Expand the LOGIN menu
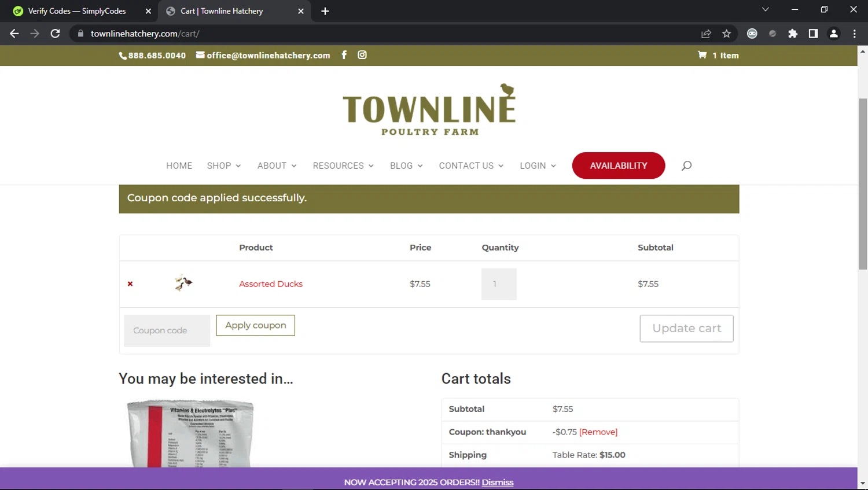 pyautogui.click(x=538, y=165)
